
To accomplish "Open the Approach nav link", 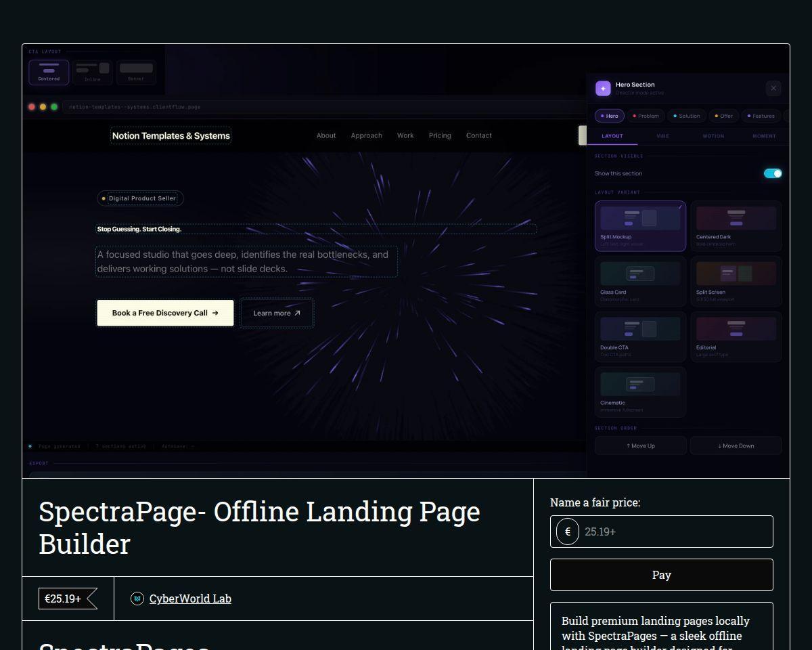I will click(x=366, y=135).
